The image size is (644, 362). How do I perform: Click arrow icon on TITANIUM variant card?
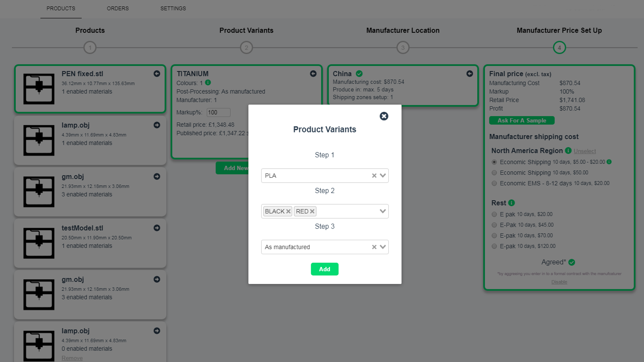coord(313,74)
